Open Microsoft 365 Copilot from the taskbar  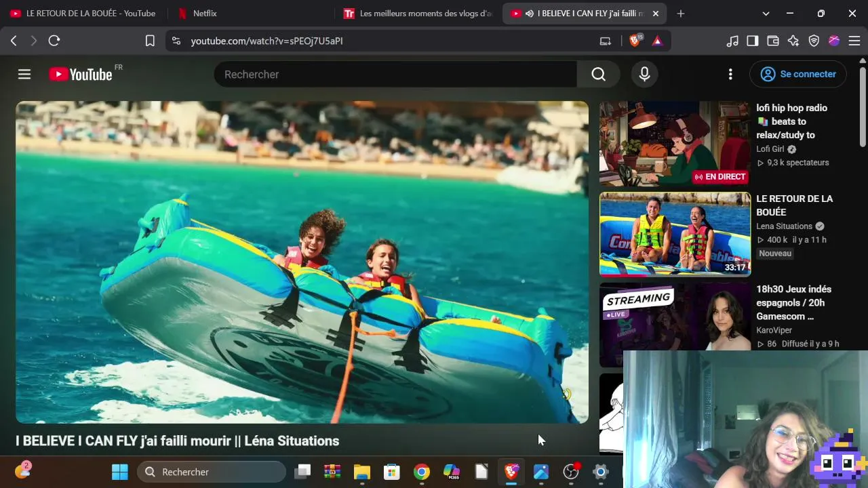click(x=452, y=472)
